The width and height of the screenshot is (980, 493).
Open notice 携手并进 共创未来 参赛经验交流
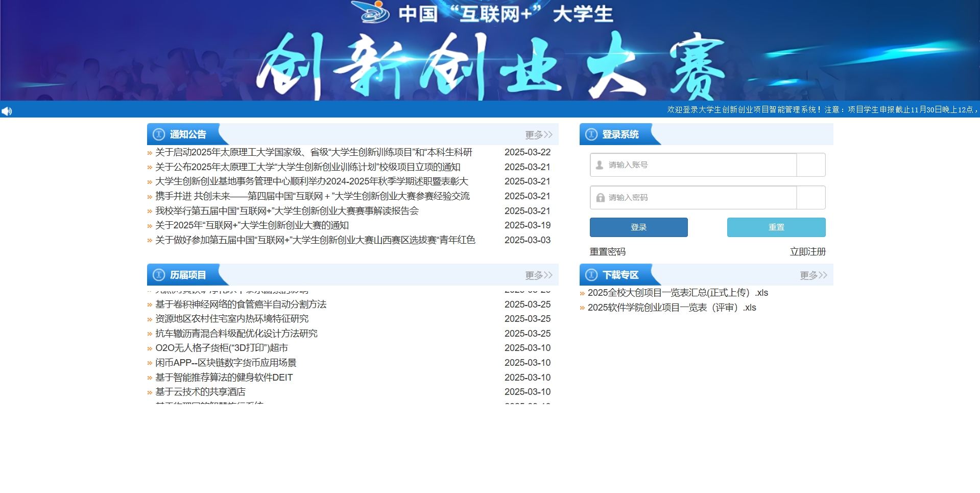[313, 196]
